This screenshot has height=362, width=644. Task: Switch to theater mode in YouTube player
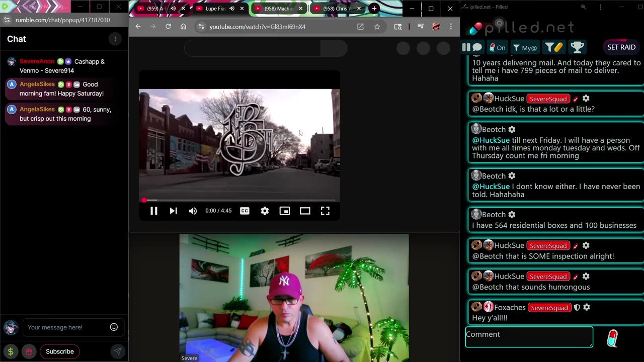(305, 211)
